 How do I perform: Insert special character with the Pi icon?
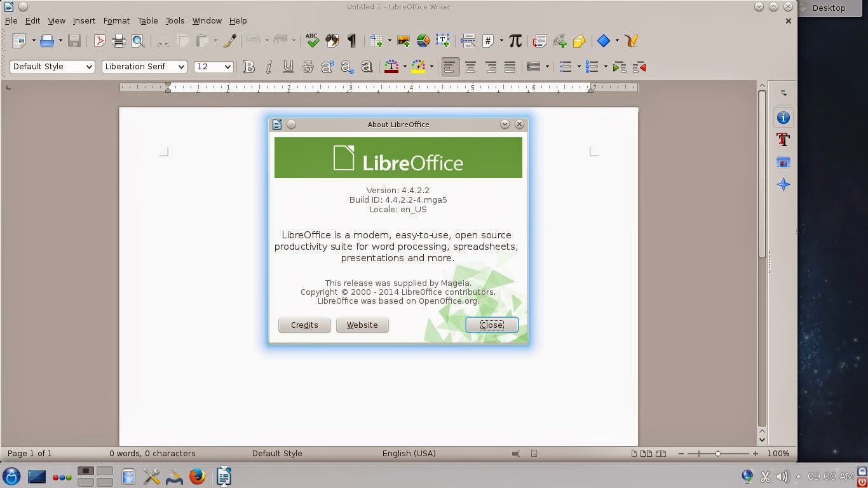pyautogui.click(x=515, y=41)
